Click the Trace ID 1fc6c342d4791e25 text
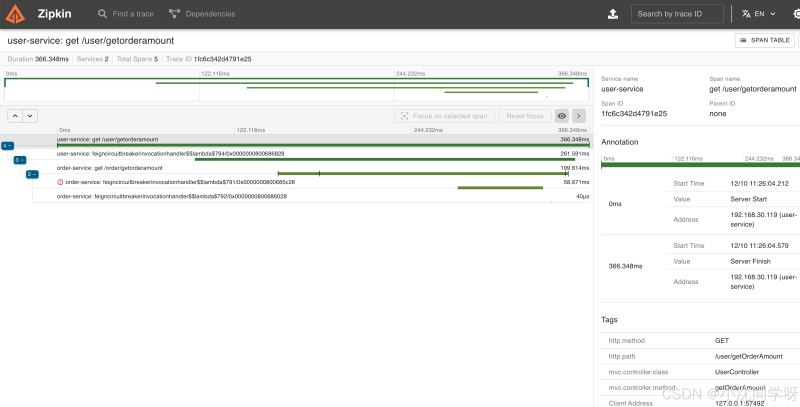Image resolution: width=800 pixels, height=407 pixels. (209, 59)
